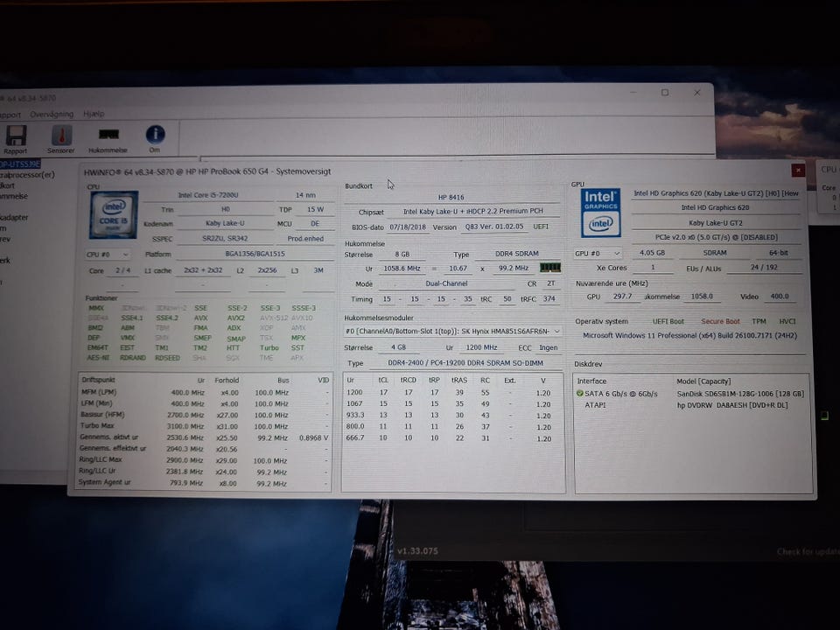Click the 1058.6 MHz memory clock field

pos(402,269)
